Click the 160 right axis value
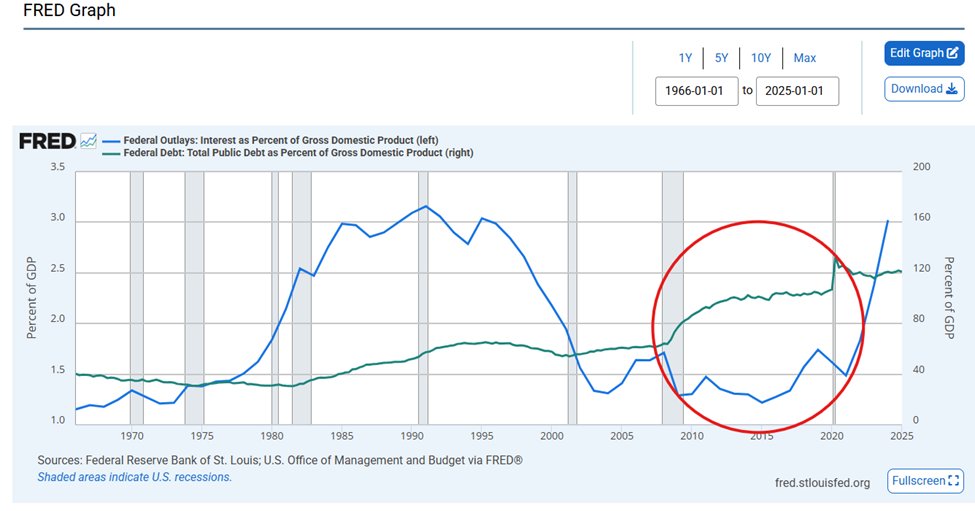 pos(922,218)
